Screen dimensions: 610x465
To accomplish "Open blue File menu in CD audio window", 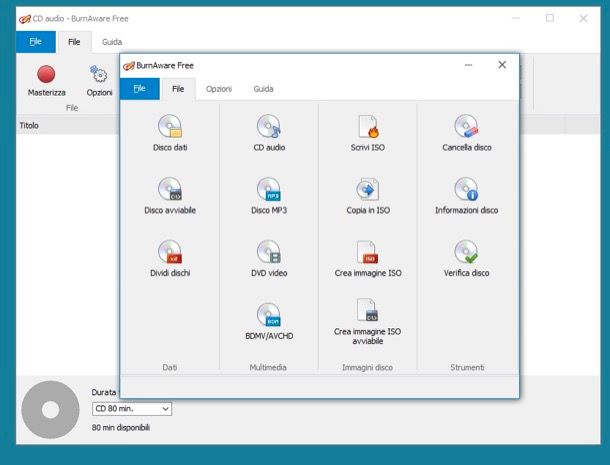I will (x=35, y=42).
